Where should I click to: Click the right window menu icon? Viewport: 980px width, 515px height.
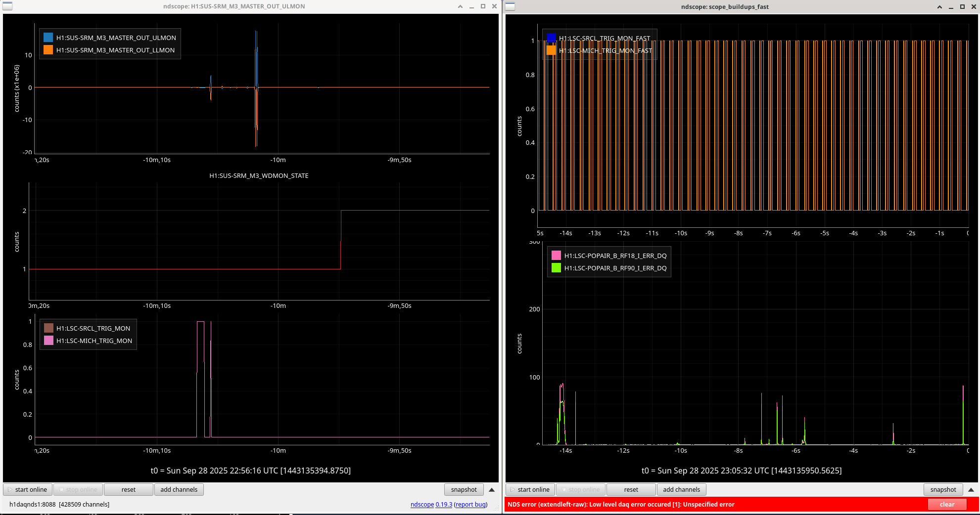click(510, 6)
